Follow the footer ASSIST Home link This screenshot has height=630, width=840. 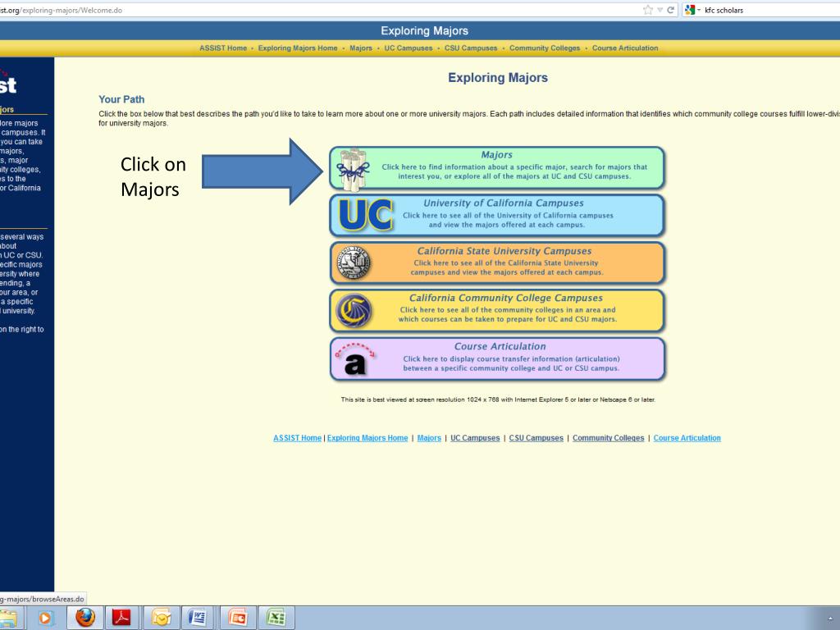297,438
